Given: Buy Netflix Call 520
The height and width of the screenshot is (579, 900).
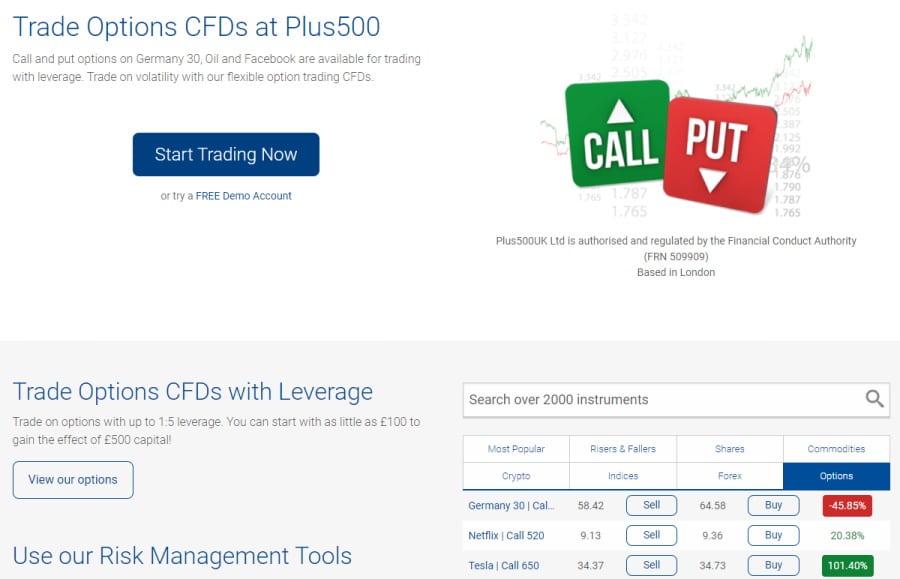Looking at the screenshot, I should 773,535.
